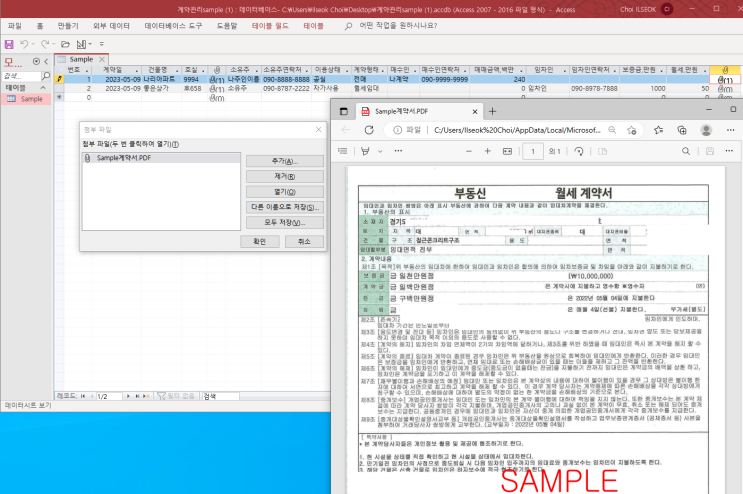Go to next record navigation arrow
The image size is (743, 494).
click(128, 396)
